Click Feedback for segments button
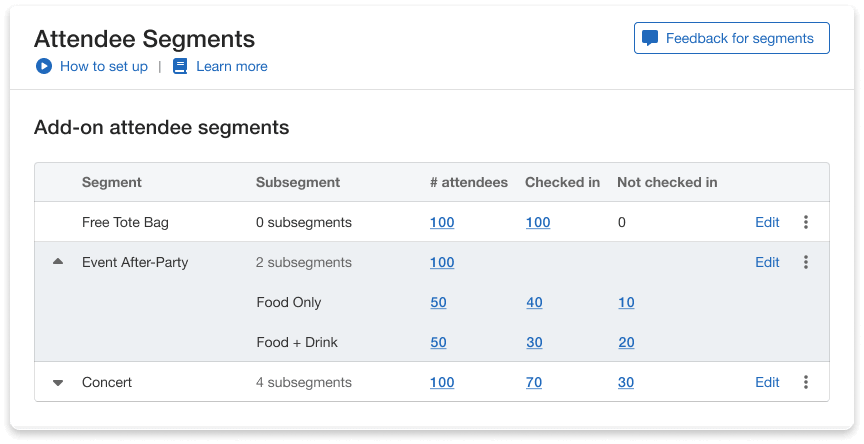The image size is (864, 444). click(731, 39)
